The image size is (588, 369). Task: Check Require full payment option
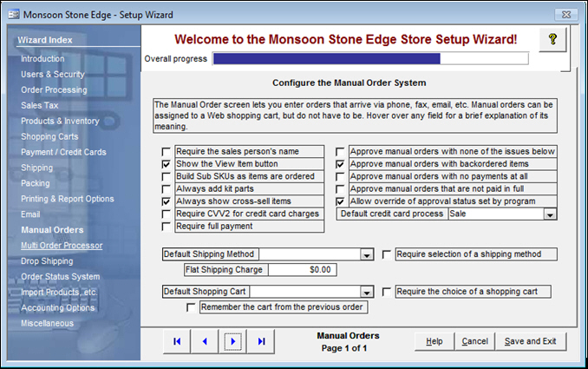tap(167, 227)
